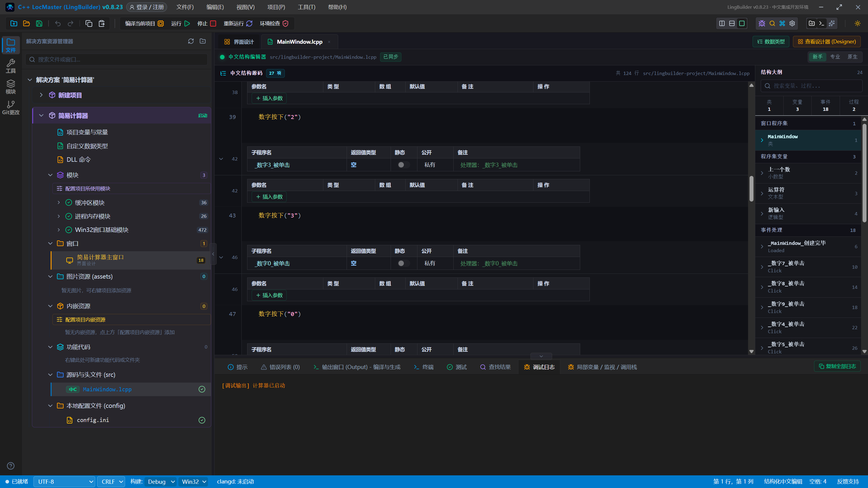Screen dimensions: 868x488
Task: Click the environment check shield icon
Action: coord(285,23)
